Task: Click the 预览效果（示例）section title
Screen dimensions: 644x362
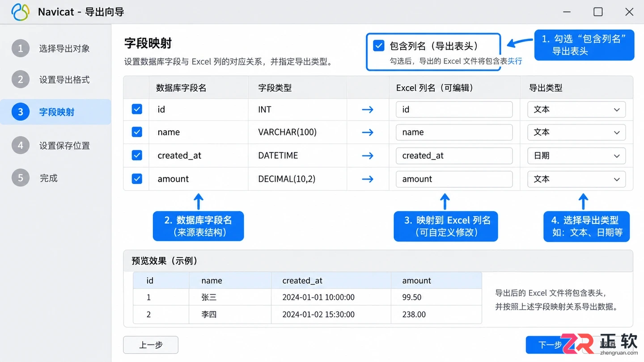Action: click(165, 261)
